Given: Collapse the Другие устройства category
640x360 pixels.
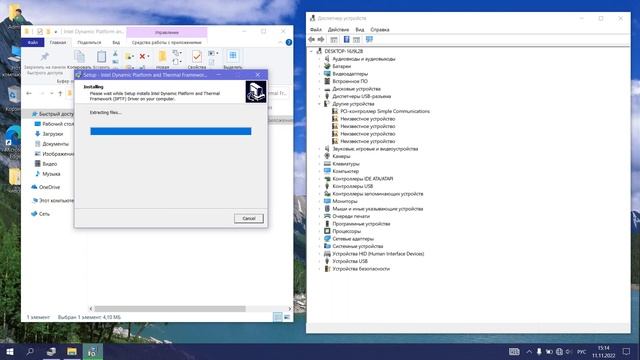Looking at the screenshot, I should coord(320,104).
